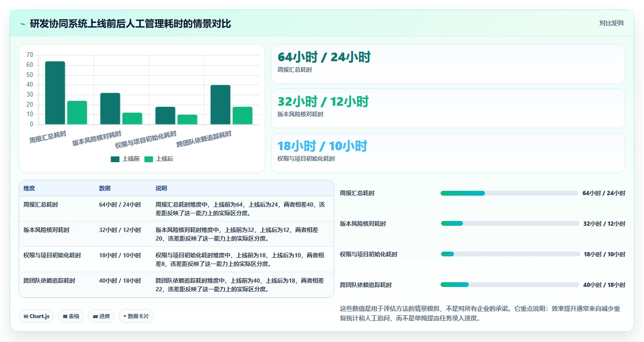This screenshot has height=342, width=644.
Task: Select table cell 跨团队依赖追踪耗时
Action: pyautogui.click(x=49, y=280)
